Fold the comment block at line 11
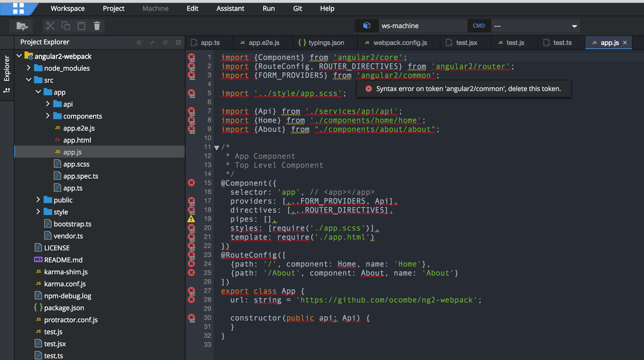The height and width of the screenshot is (360, 644). 217,147
